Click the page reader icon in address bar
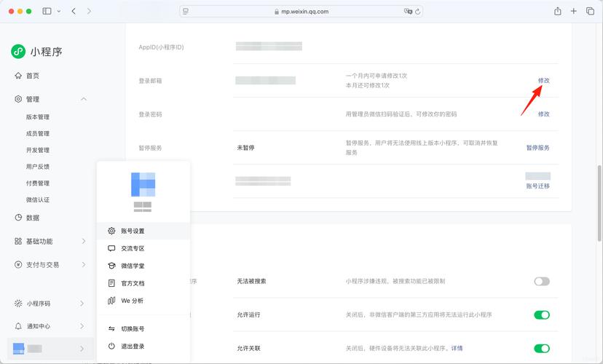 [x=186, y=12]
